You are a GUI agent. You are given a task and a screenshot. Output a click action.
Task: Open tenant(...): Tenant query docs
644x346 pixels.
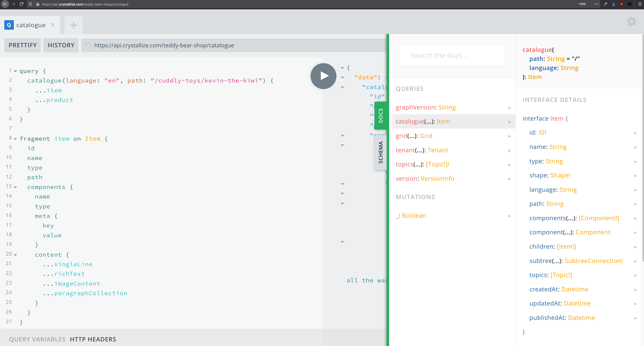coord(452,150)
